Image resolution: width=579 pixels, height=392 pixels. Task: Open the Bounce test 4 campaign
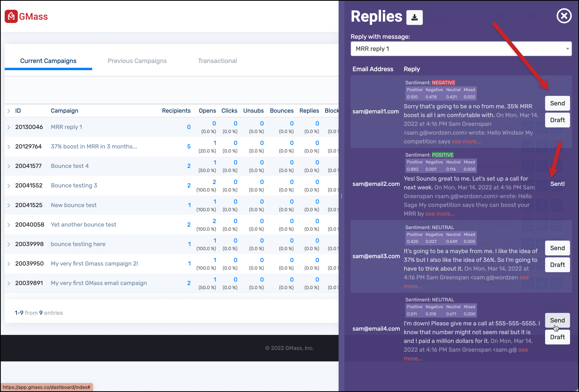pos(70,166)
